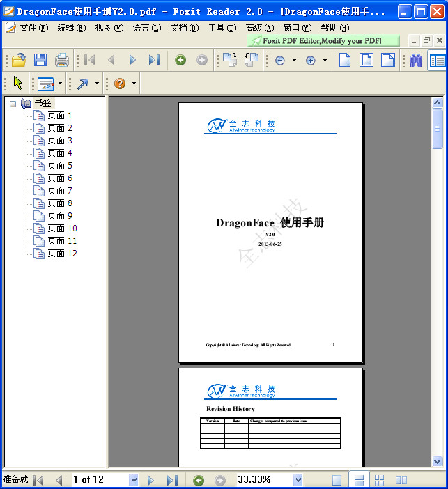Set the actual size page view

tap(345, 60)
